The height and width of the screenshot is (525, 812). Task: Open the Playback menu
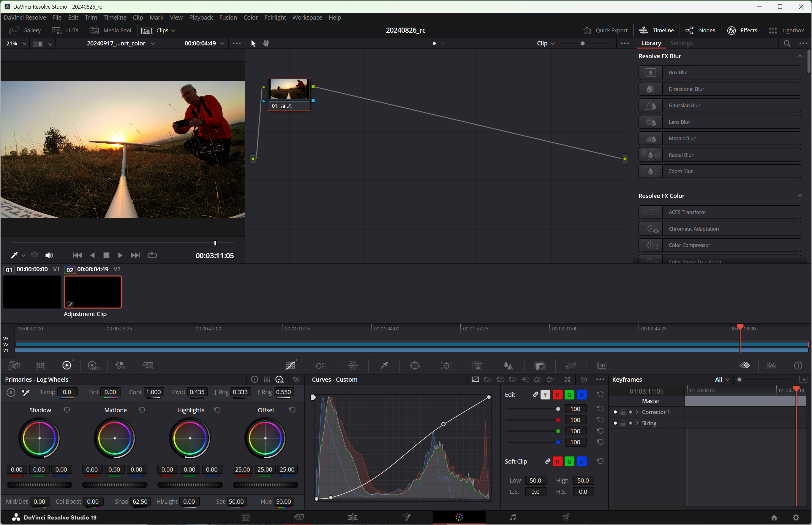(200, 18)
